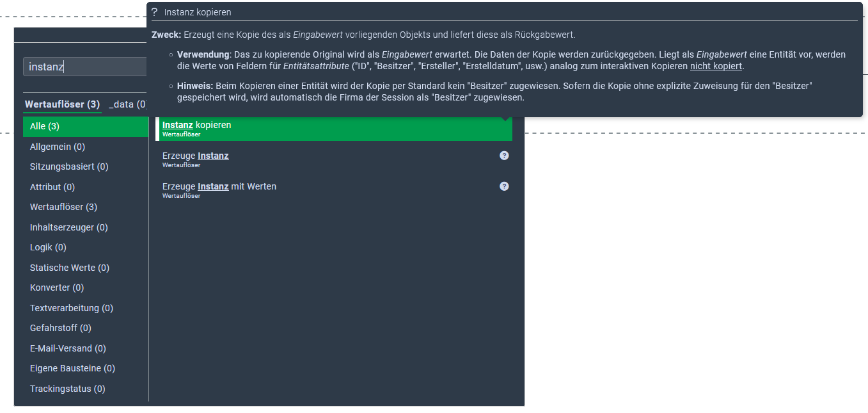This screenshot has width=868, height=413.
Task: Filter by Statische Werte (0)
Action: 69,268
